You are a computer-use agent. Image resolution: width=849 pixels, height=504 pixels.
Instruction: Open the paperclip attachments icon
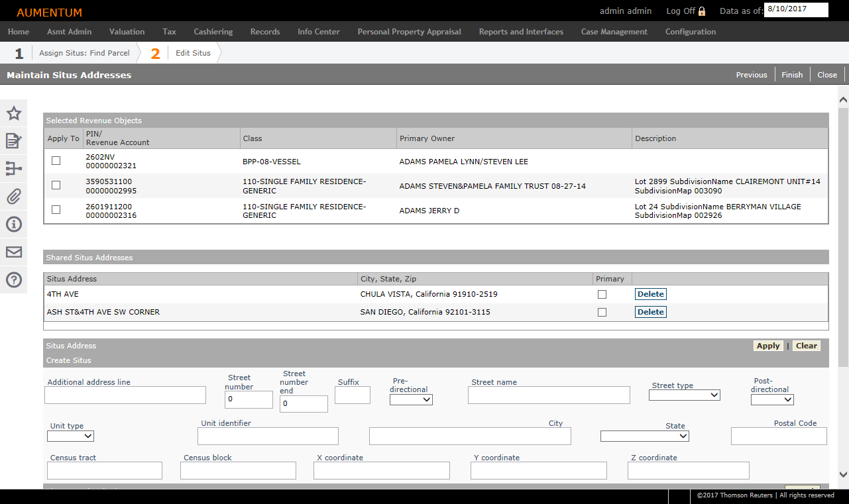14,197
